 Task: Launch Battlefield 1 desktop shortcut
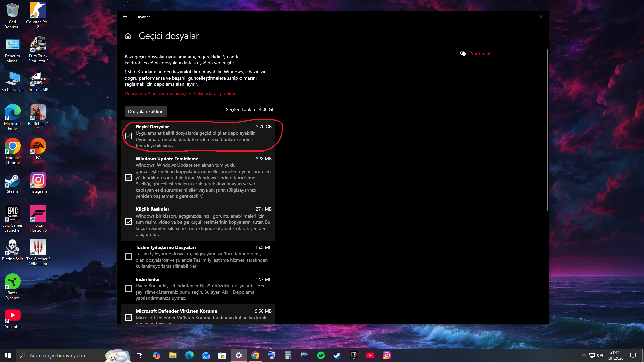pyautogui.click(x=38, y=116)
